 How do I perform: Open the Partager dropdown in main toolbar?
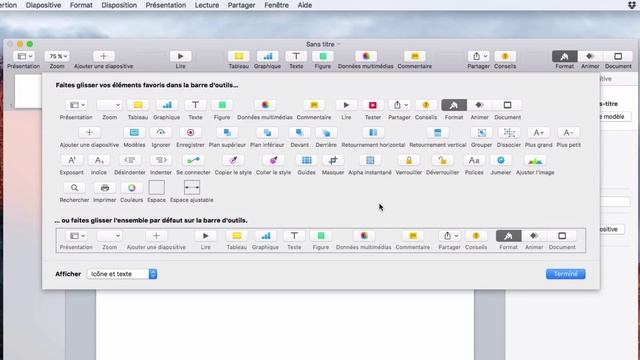coord(478,56)
